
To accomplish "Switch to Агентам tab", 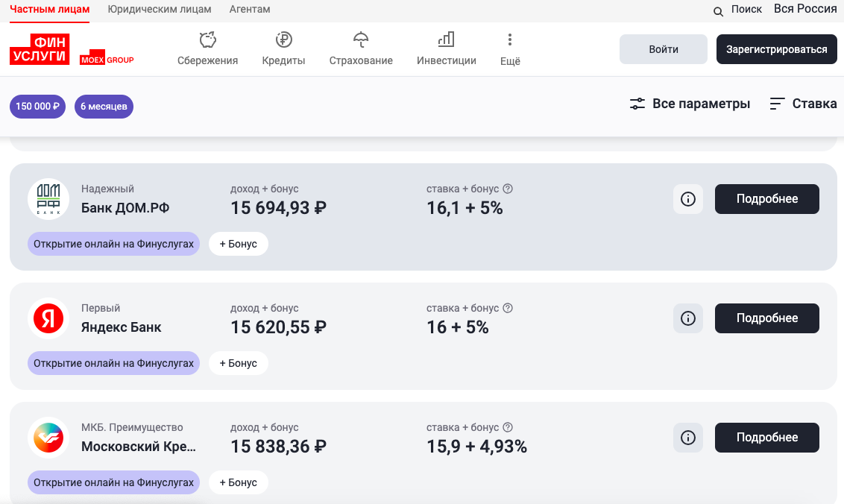I will click(250, 9).
